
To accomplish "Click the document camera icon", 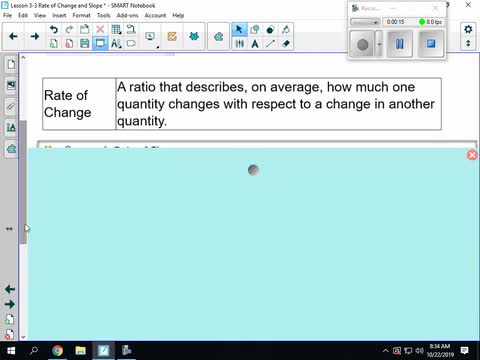I will click(131, 29).
